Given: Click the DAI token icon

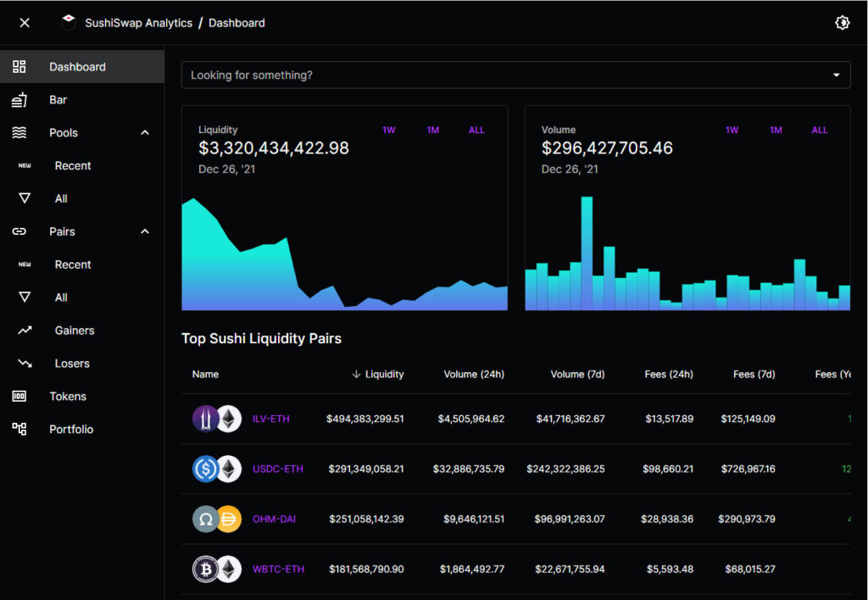Looking at the screenshot, I should 229,519.
